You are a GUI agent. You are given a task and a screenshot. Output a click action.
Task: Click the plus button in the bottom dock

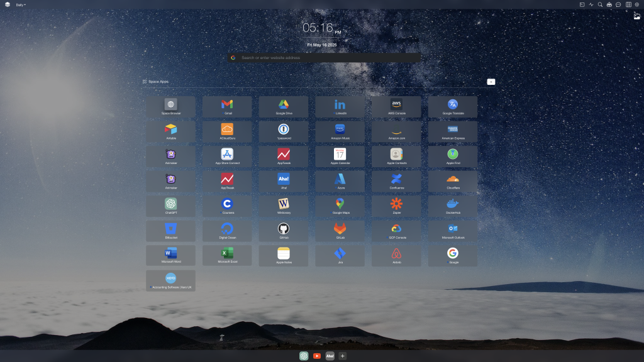point(343,356)
